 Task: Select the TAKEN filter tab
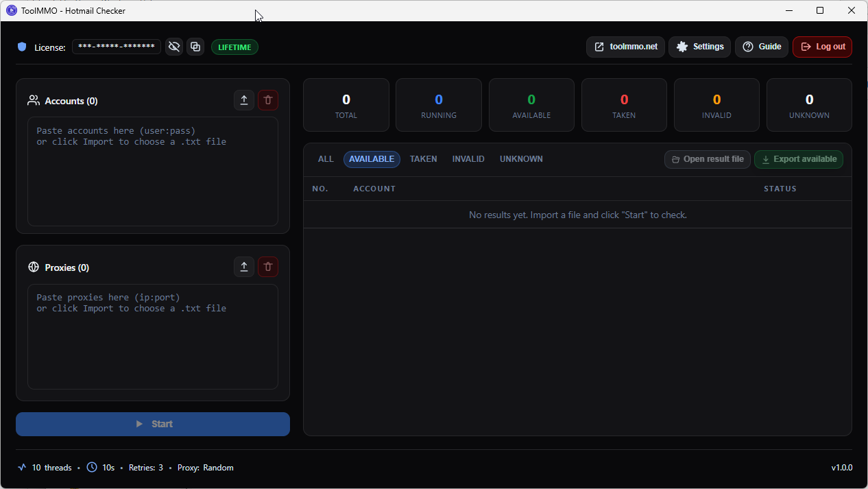(x=424, y=159)
